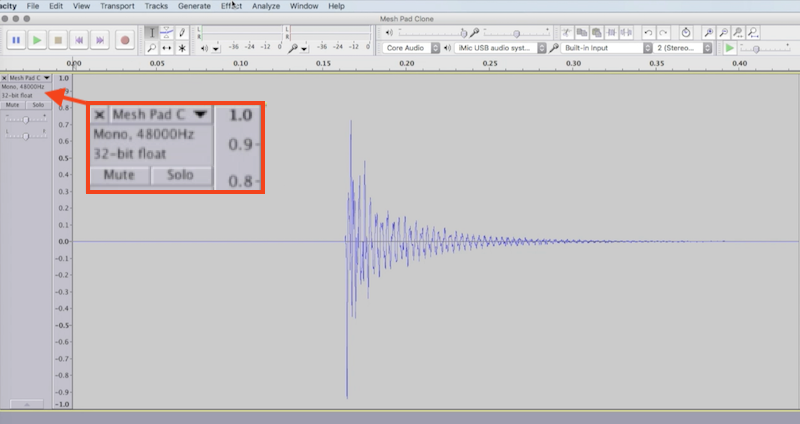
Task: Click the timeline ruler at 0.25
Action: [490, 64]
